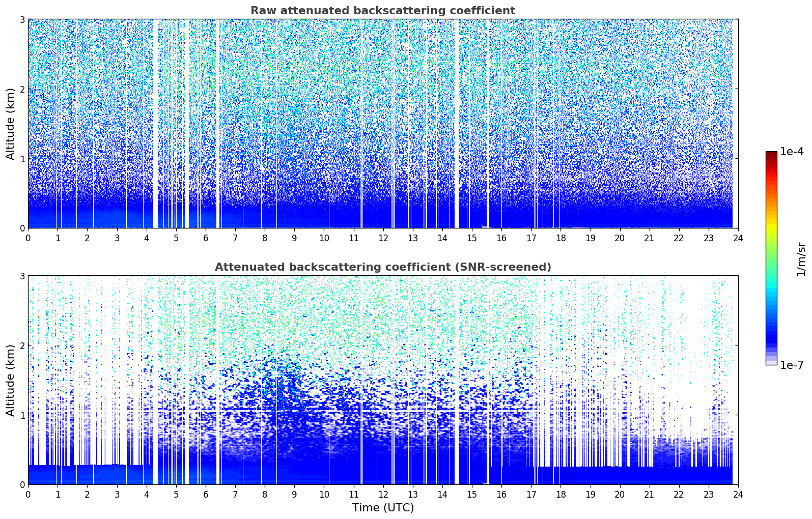Click the 'Time (UTC)' axis label
The width and height of the screenshot is (812, 519).
pyautogui.click(x=383, y=507)
